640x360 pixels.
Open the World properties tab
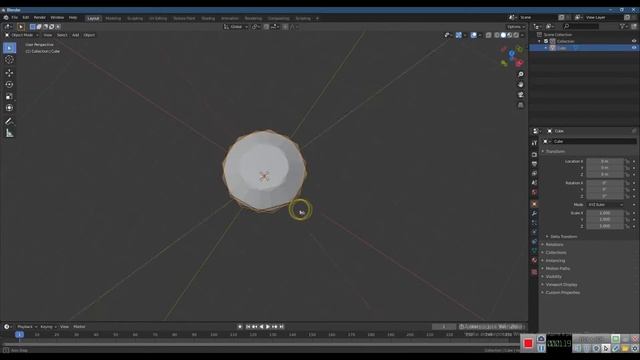(x=534, y=192)
